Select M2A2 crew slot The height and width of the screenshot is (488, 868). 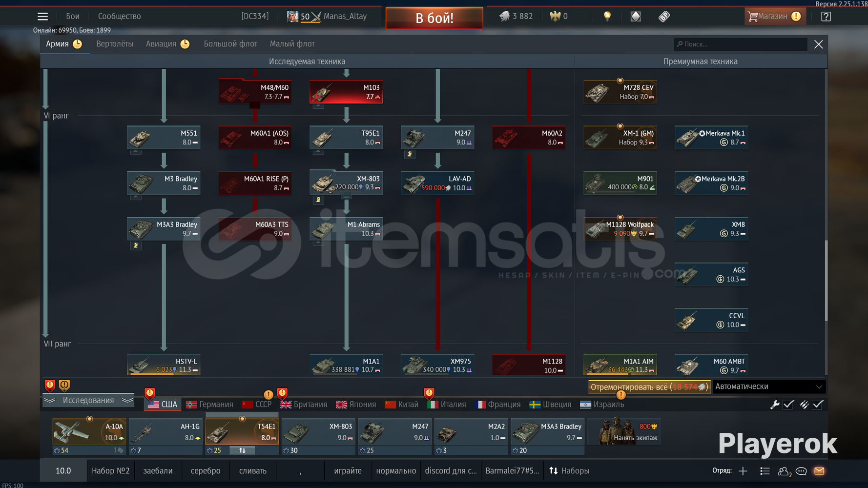471,432
